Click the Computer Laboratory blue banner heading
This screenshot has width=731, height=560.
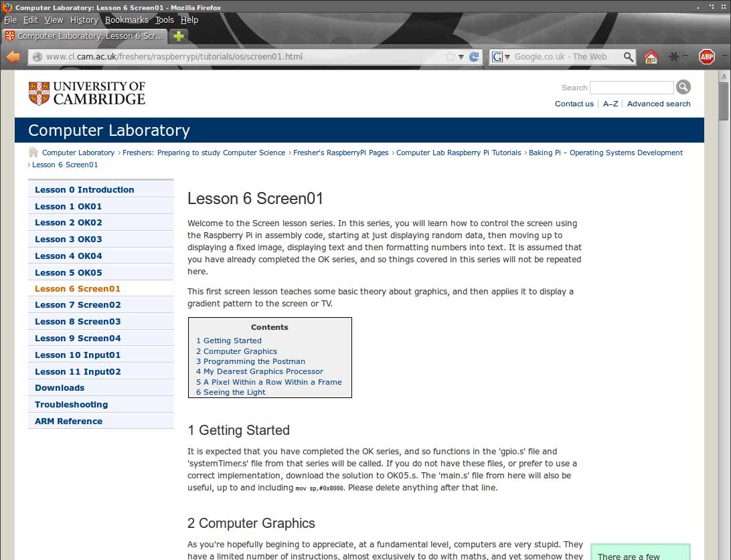tap(109, 130)
